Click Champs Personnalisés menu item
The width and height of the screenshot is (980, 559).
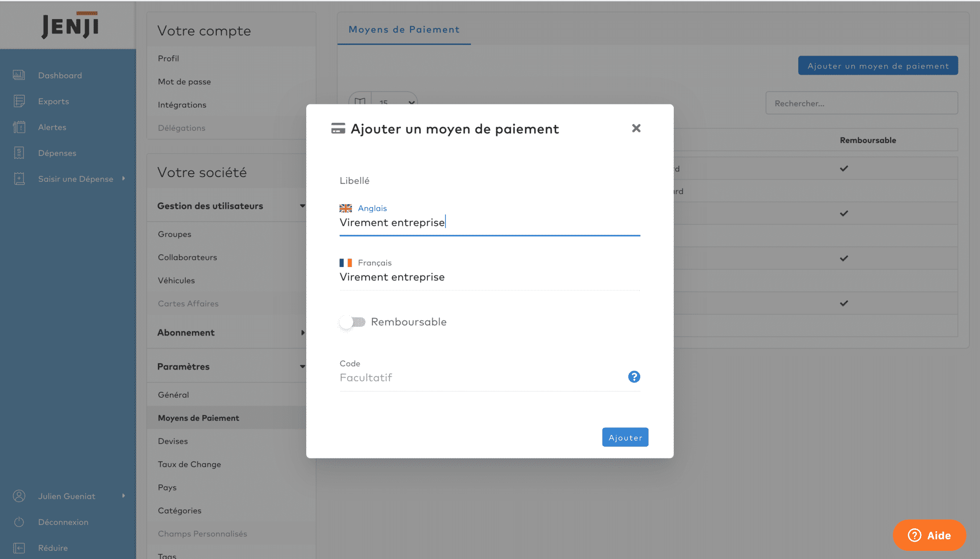[x=202, y=533]
